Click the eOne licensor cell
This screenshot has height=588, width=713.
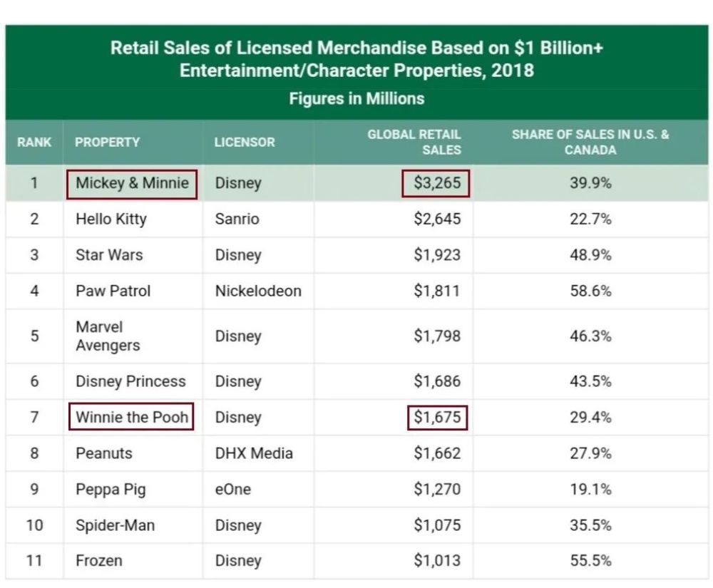tap(232, 490)
